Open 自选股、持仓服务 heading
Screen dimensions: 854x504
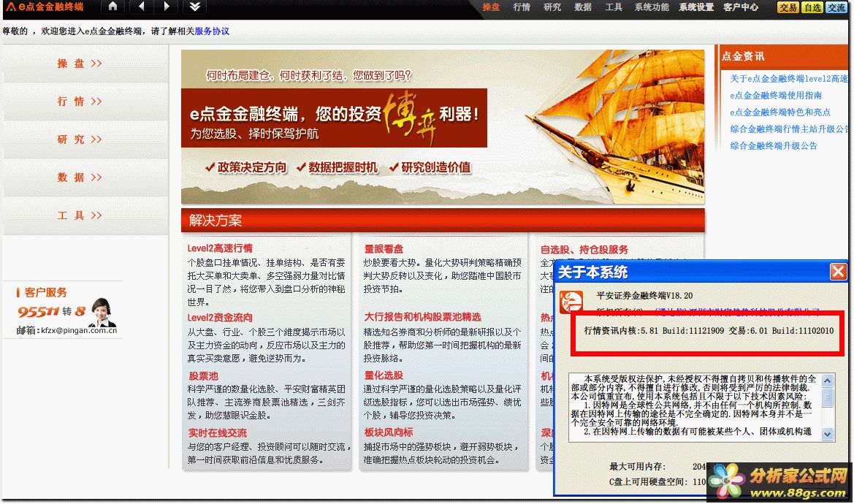click(584, 250)
